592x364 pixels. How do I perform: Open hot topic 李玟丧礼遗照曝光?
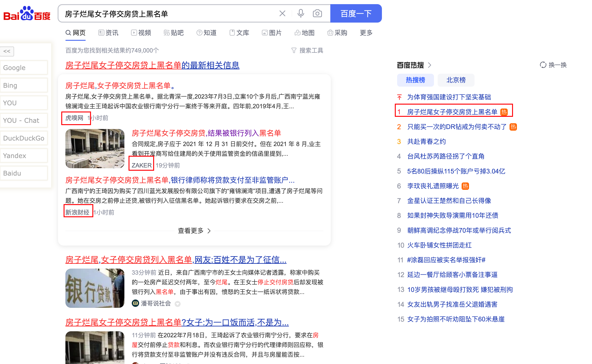tap(433, 186)
